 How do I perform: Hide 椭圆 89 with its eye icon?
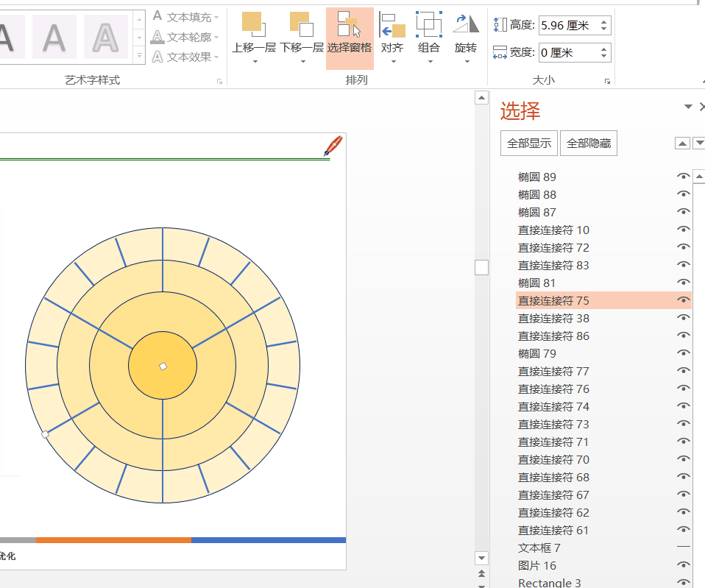pos(683,177)
